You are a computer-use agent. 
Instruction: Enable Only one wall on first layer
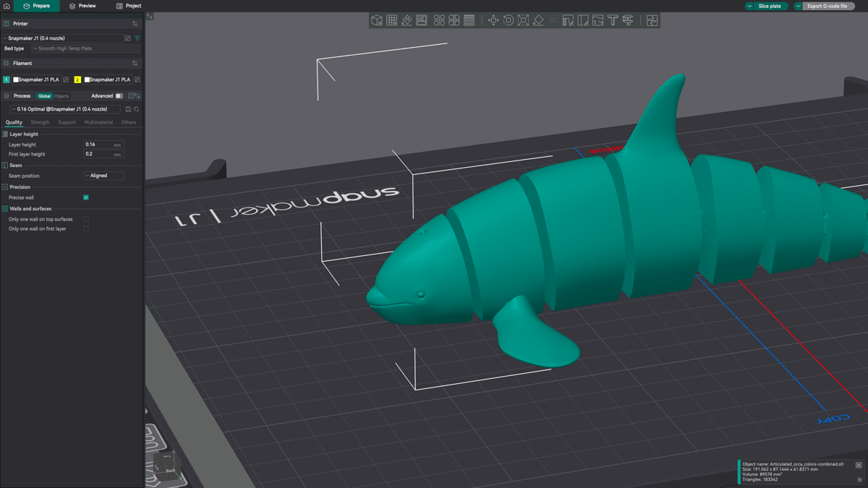tap(86, 228)
